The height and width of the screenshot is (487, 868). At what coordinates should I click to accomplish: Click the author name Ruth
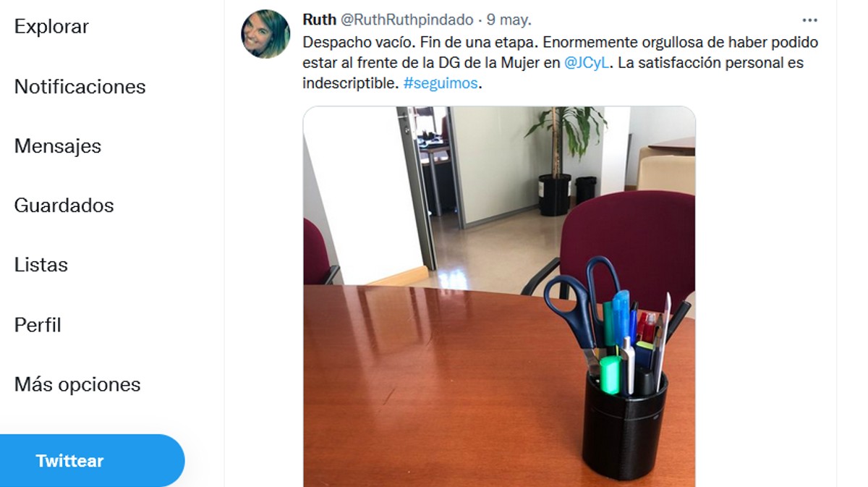(x=319, y=20)
